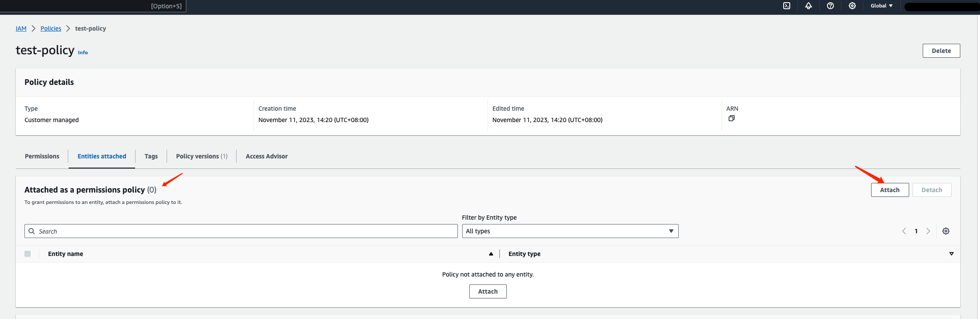Select page number 1 in pagination
This screenshot has height=319, width=980.
tap(916, 231)
